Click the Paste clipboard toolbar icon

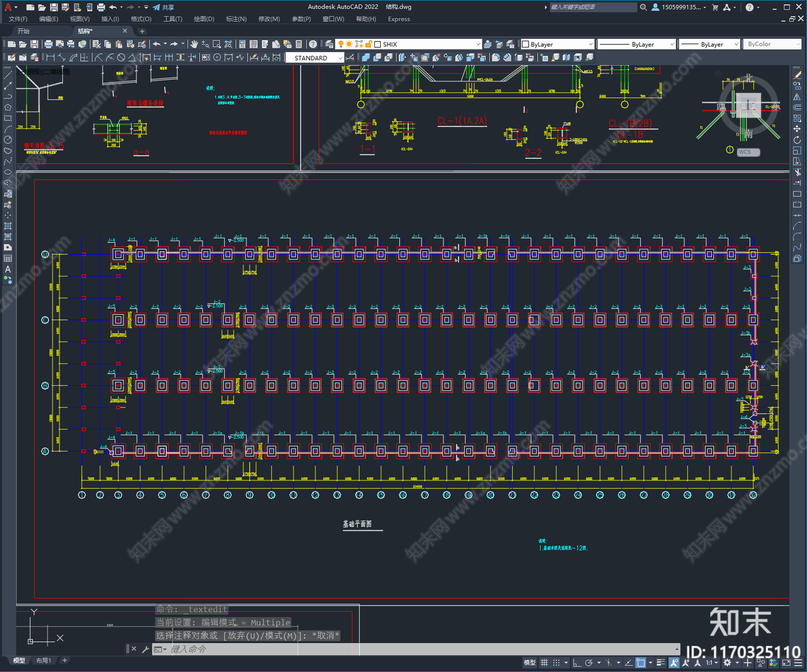coord(119,44)
